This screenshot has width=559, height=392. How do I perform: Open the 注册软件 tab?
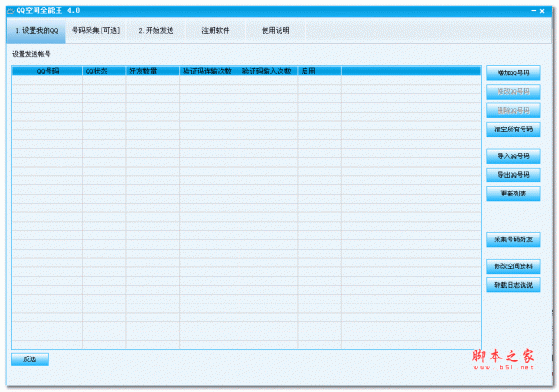coord(215,31)
